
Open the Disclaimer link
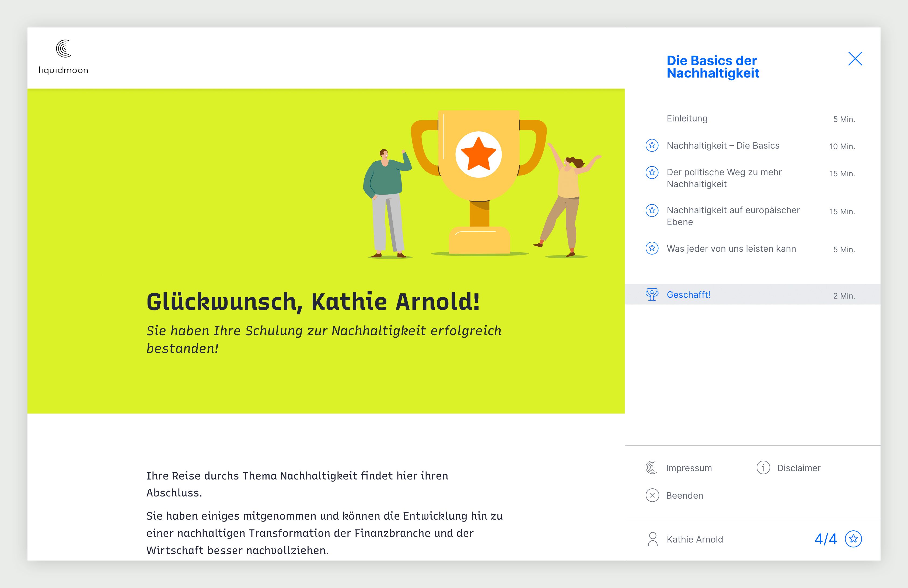tap(798, 468)
